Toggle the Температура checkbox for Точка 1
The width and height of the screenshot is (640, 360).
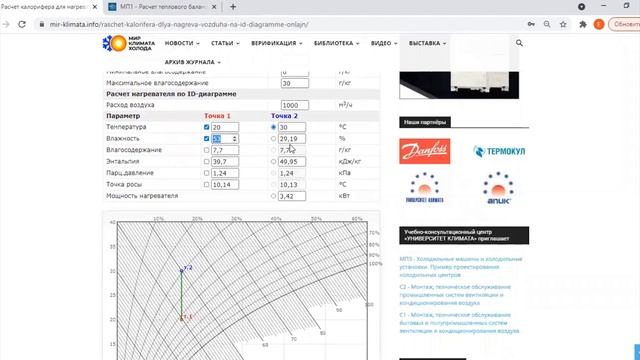207,127
